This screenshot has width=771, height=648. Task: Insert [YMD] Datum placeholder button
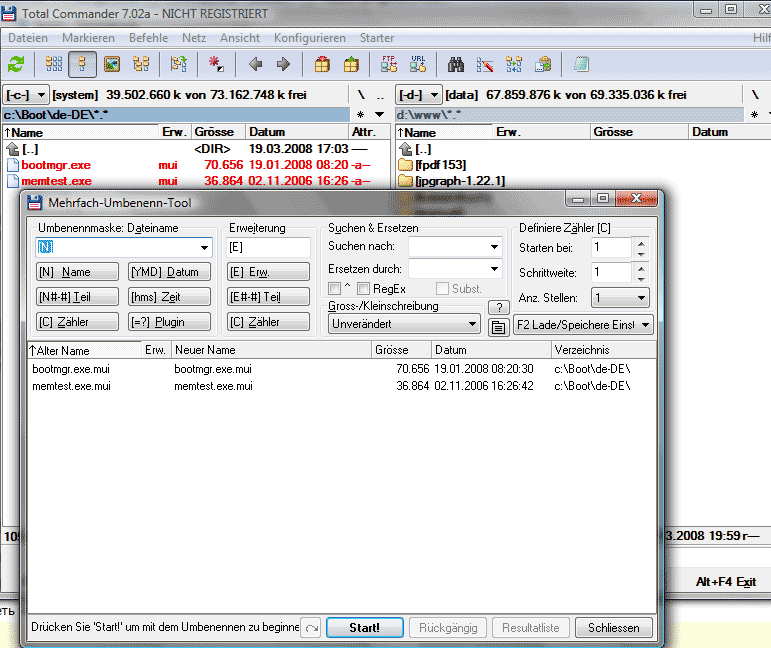point(169,272)
